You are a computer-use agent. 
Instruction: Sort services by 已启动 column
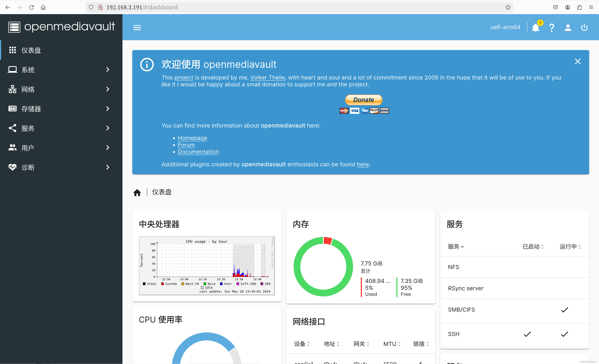[x=533, y=247]
